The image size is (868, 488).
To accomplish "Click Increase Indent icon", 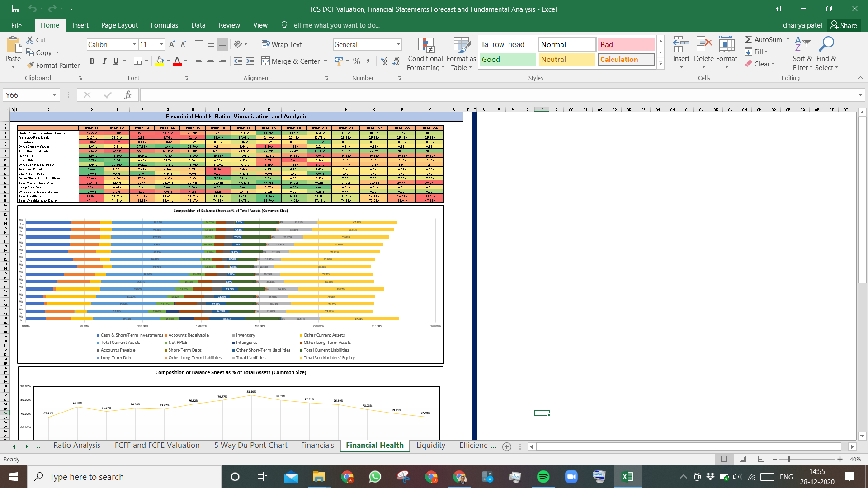I will click(x=250, y=61).
